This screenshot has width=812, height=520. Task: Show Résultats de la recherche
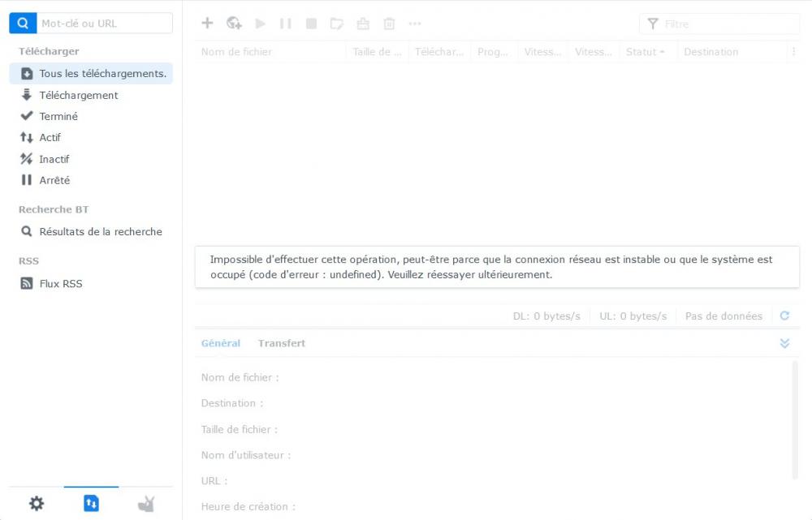(101, 232)
